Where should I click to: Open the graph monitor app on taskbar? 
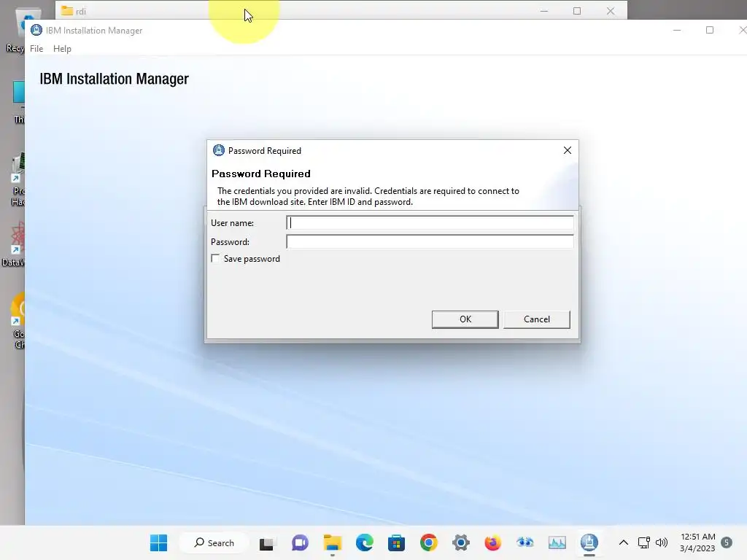point(557,542)
